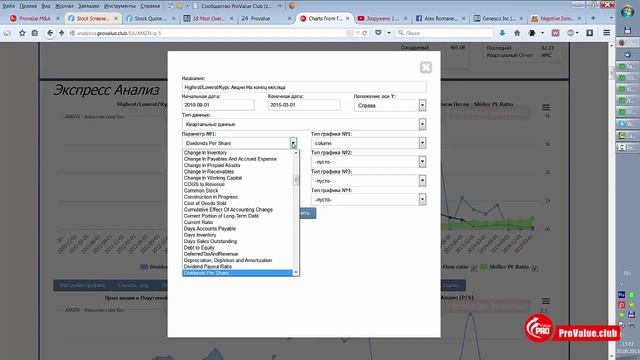Screen dimensions: 640x360
Task: Switch to the 18 Most Over... tab
Action: tap(208, 18)
